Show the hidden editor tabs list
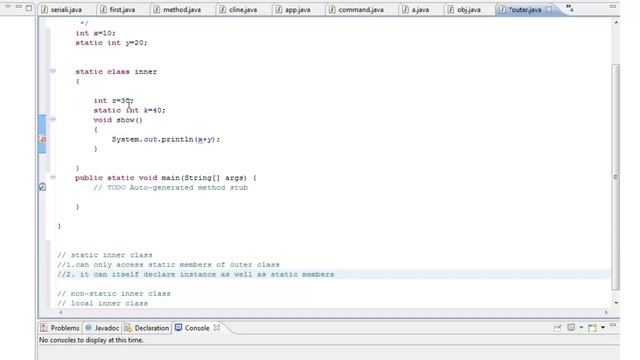Viewport: 640px width, 360px height. pos(569,8)
